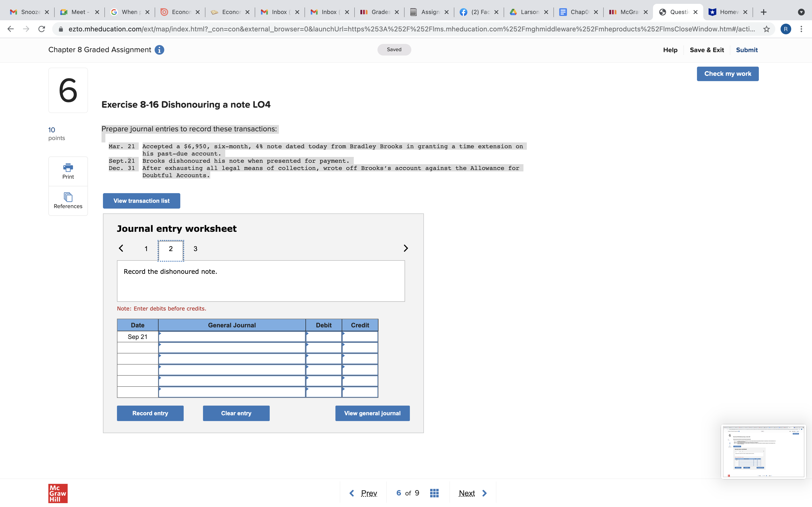Click the Record entry button

[150, 413]
